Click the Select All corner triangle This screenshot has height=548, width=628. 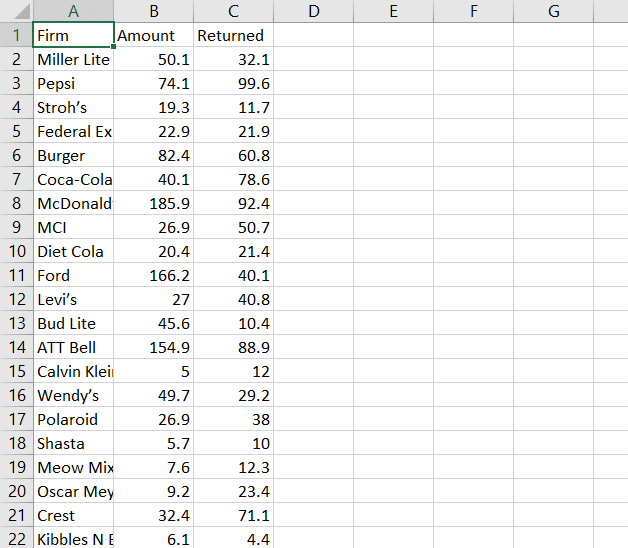(22, 11)
